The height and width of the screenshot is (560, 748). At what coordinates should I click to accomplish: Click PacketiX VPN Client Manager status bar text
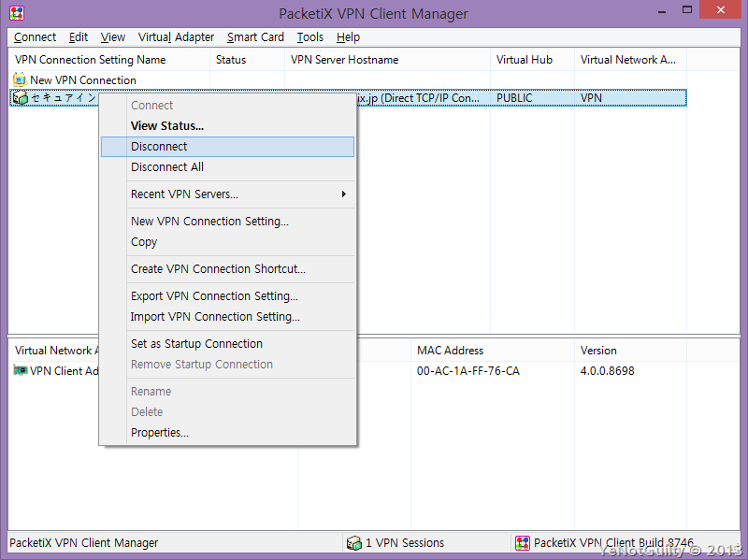(x=84, y=543)
